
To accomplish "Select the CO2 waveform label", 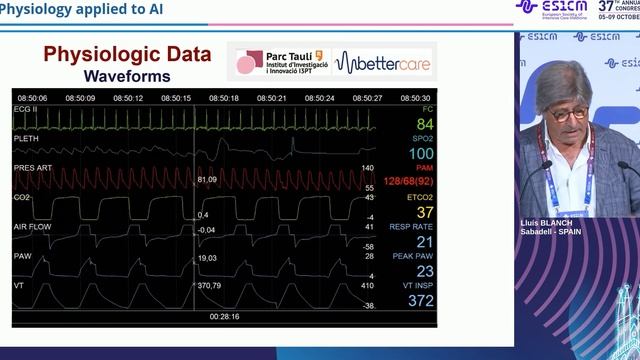I will pyautogui.click(x=22, y=198).
